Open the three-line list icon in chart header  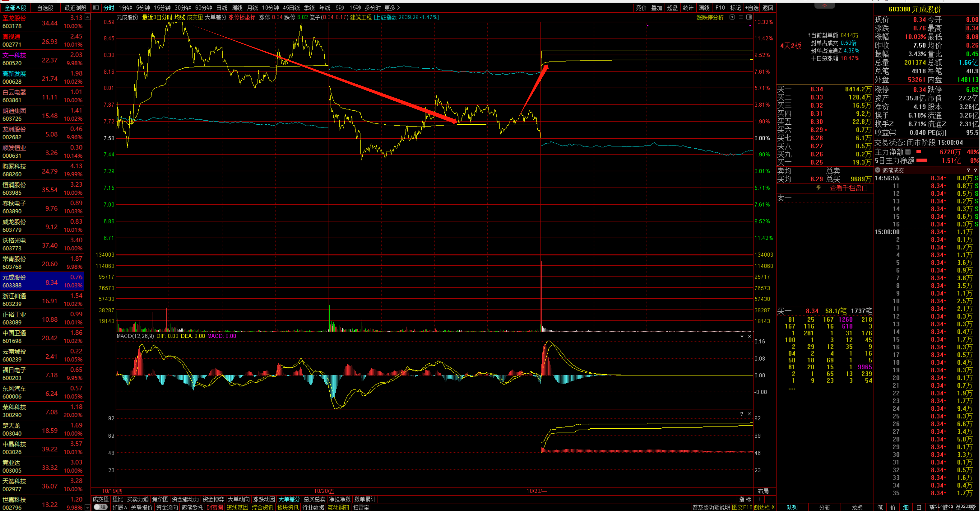click(x=741, y=17)
